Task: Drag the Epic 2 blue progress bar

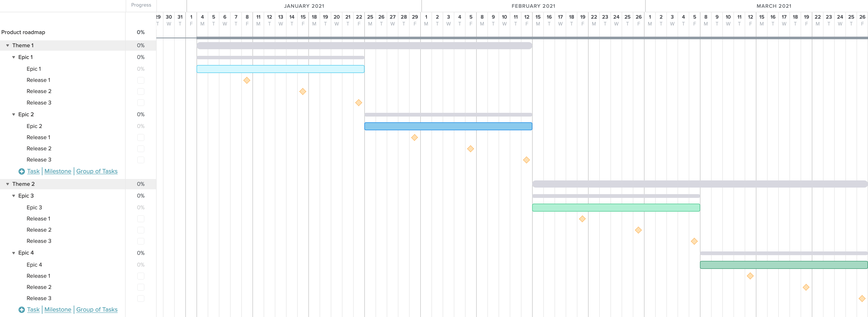Action: coord(447,126)
